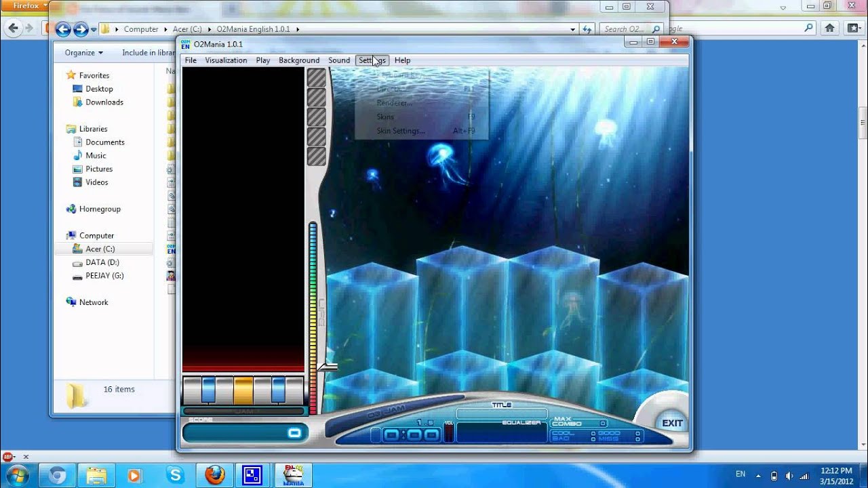
Task: Click the vertical life gauge bar
Action: coord(313,317)
